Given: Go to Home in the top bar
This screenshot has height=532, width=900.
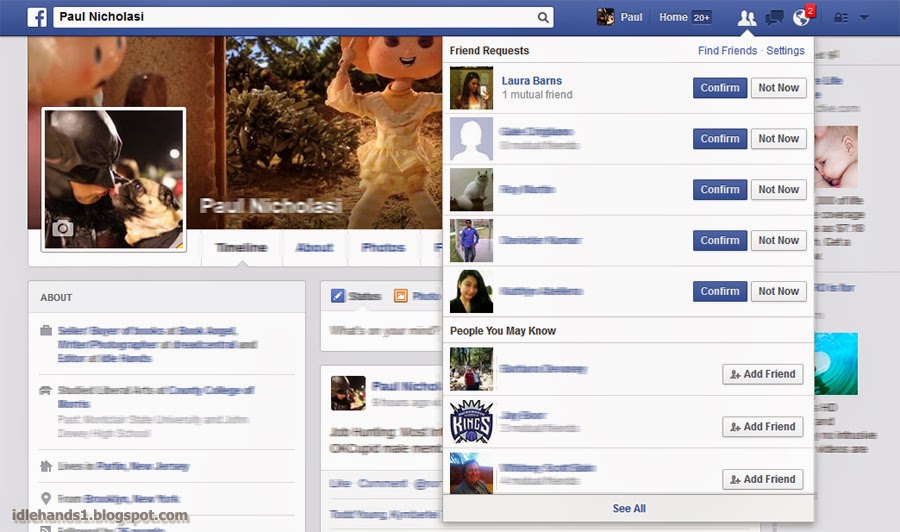Looking at the screenshot, I should [x=673, y=17].
